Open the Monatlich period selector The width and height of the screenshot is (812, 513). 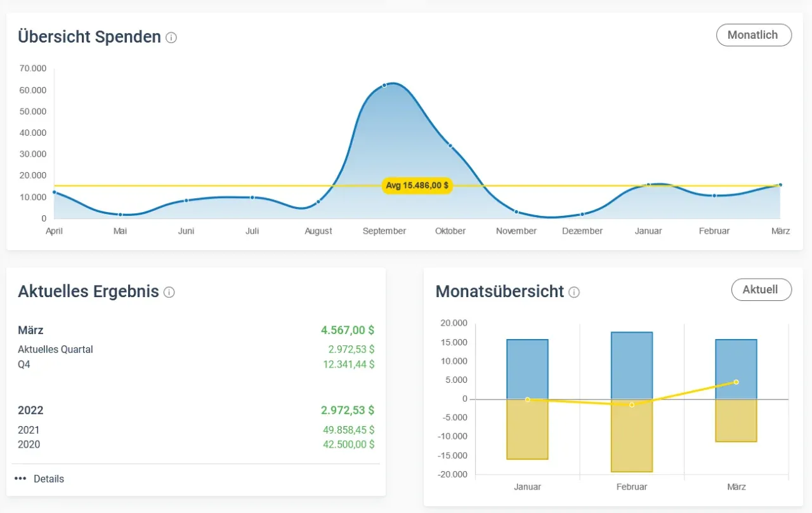[754, 35]
